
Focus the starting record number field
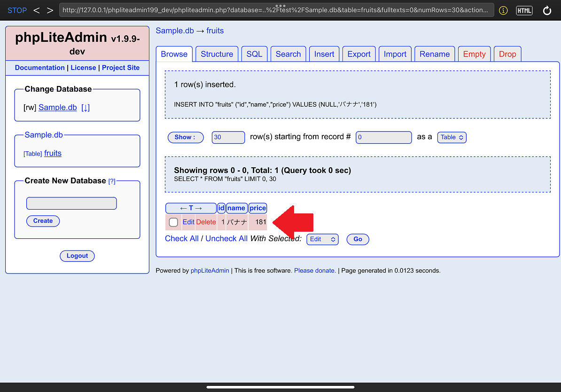tap(383, 137)
